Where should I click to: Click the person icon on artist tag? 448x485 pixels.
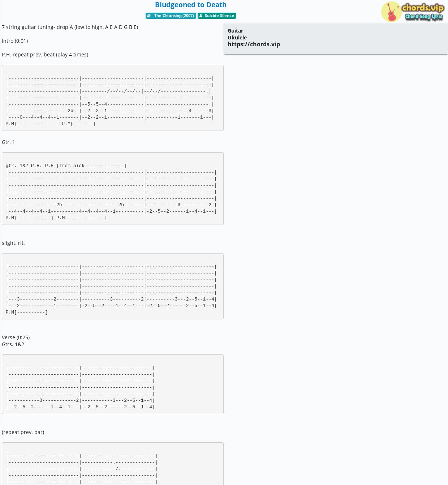tap(201, 16)
